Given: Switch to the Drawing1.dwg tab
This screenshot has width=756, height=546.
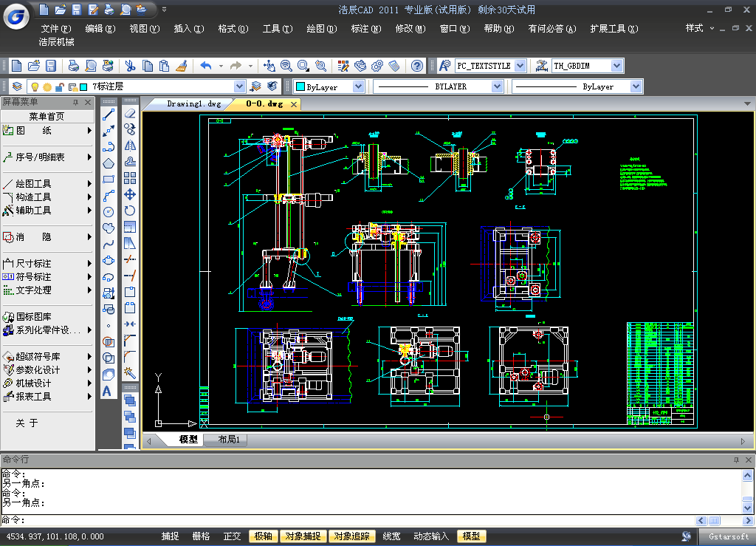Looking at the screenshot, I should pos(193,104).
